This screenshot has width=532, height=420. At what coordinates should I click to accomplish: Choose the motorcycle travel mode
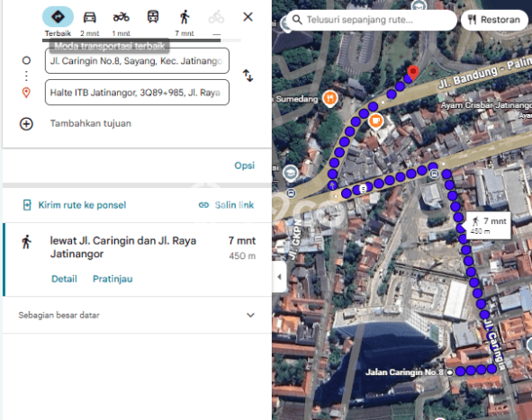click(122, 17)
